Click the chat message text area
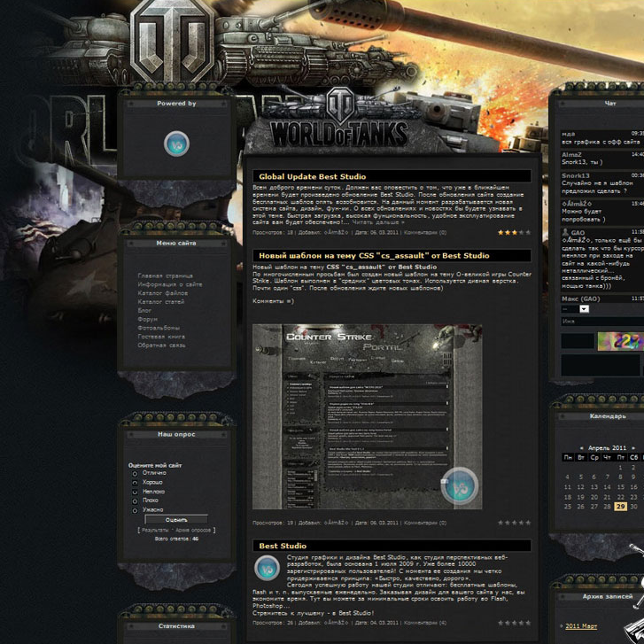 (601, 365)
